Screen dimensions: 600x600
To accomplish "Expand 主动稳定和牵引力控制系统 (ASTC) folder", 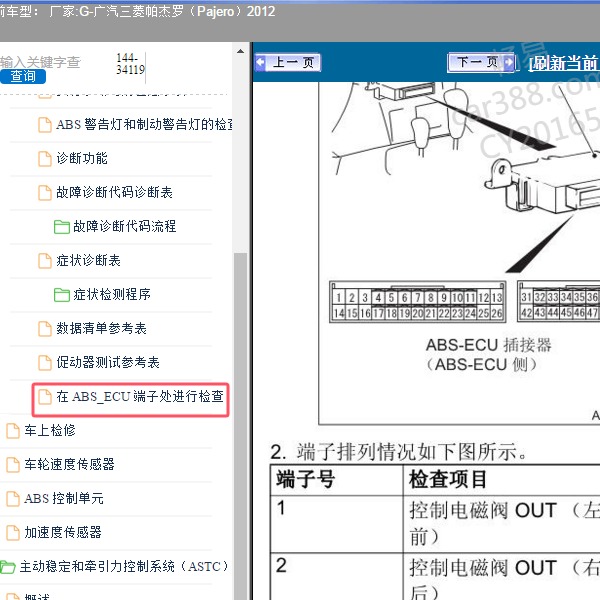I will 124,567.
